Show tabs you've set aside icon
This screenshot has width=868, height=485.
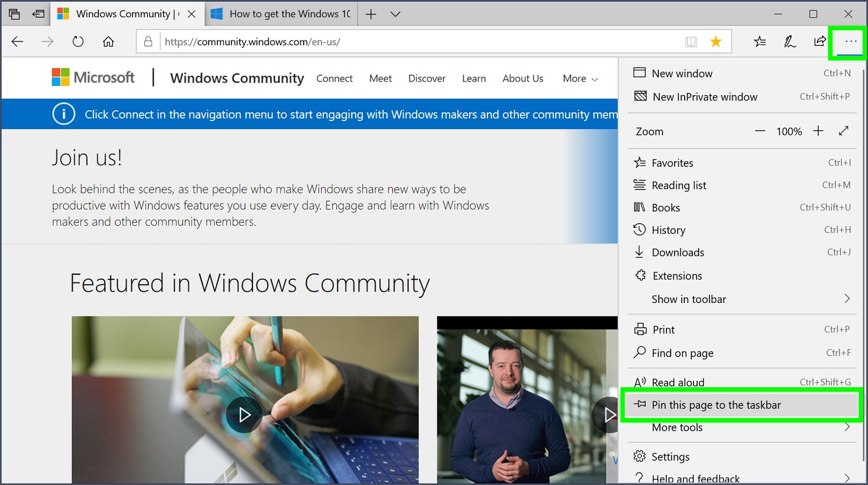pyautogui.click(x=15, y=14)
